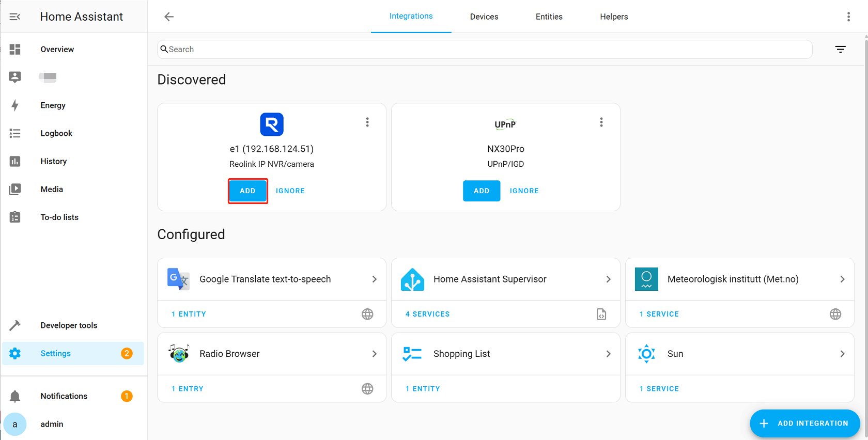This screenshot has height=440, width=868.
Task: Click the Notifications bell icon
Action: [15, 396]
